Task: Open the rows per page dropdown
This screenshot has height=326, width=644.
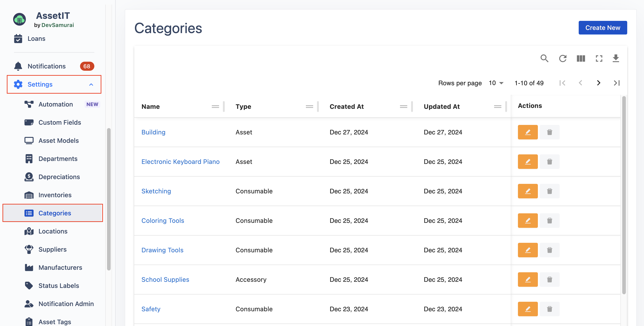Action: [496, 83]
